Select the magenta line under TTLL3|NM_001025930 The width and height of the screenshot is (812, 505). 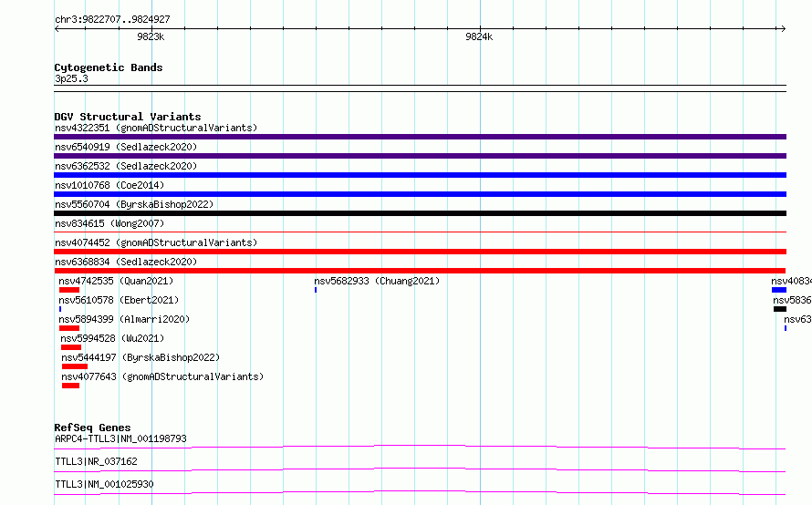420,492
